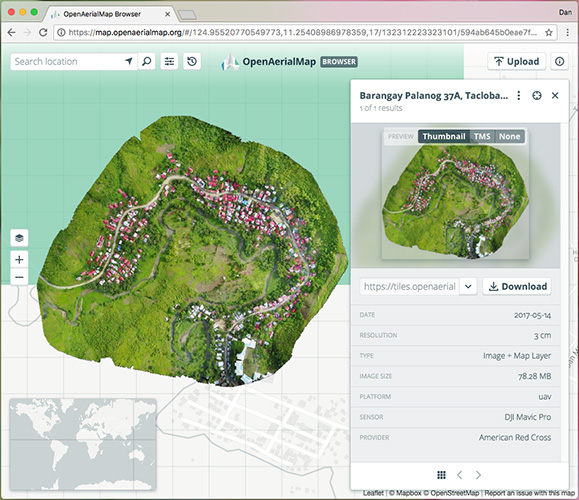The image size is (579, 500).
Task: Center map on image with crosshair icon
Action: point(537,96)
